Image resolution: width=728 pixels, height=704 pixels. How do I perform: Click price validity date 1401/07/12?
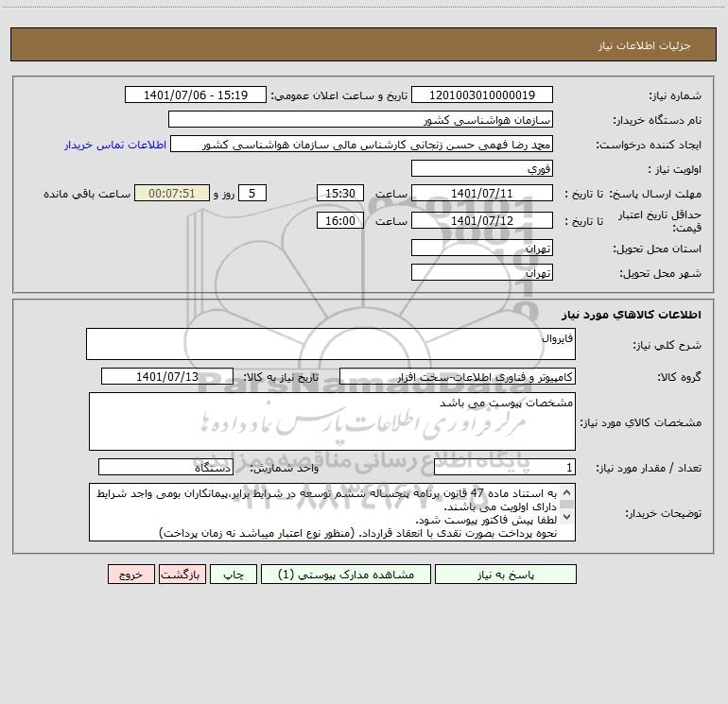[482, 220]
